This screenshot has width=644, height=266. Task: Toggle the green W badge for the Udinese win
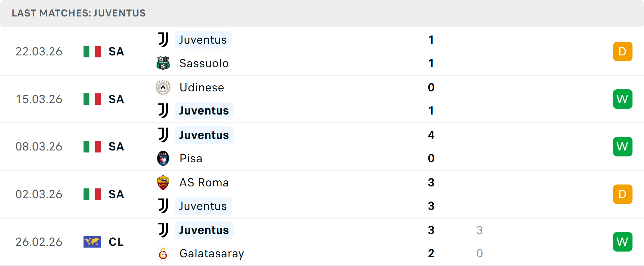click(623, 99)
